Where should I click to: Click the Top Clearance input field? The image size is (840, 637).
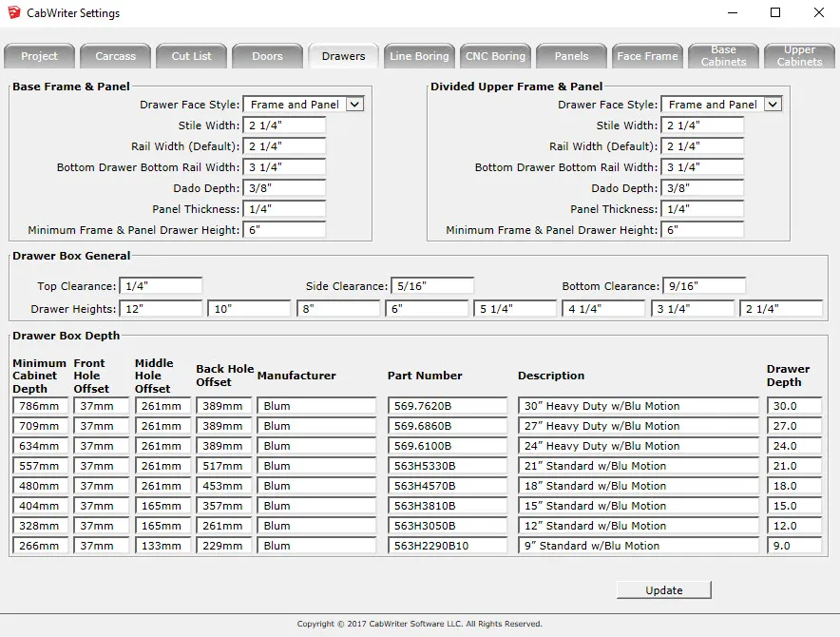160,284
